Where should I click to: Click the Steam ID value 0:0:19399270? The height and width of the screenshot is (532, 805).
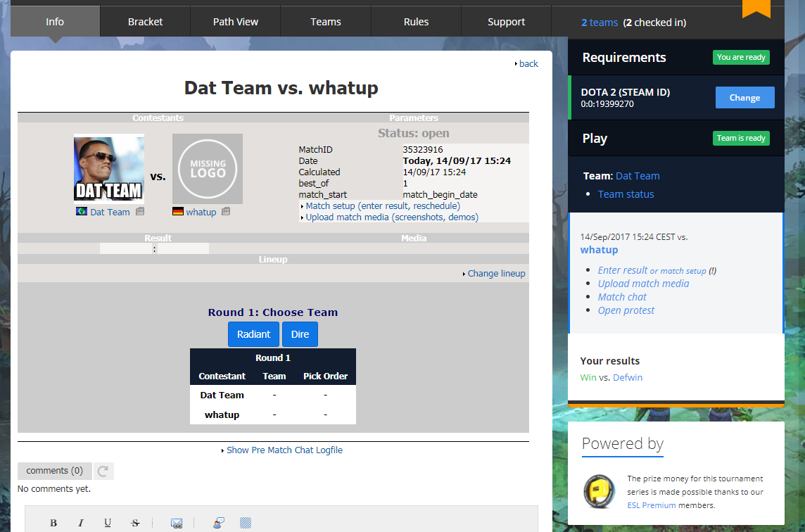[607, 103]
